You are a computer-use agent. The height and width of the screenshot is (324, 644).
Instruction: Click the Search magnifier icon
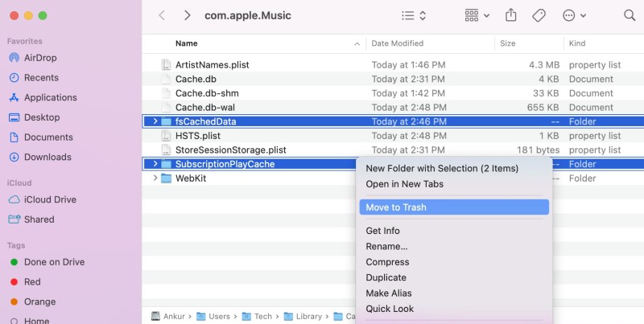click(x=630, y=15)
